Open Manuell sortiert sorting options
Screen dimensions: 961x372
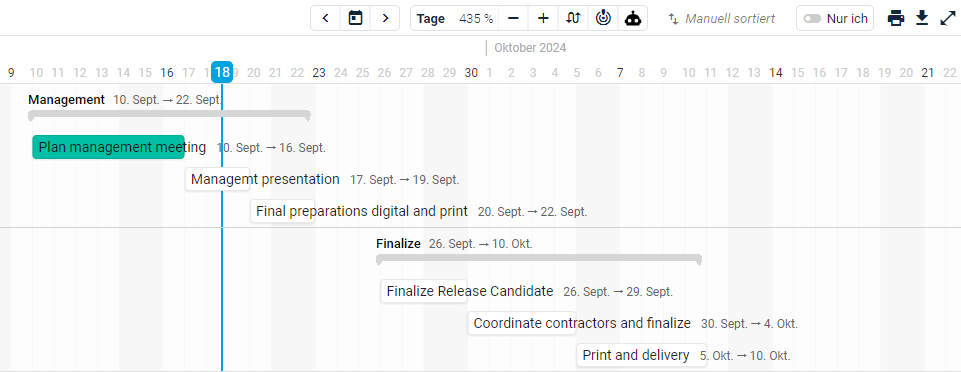pyautogui.click(x=721, y=19)
